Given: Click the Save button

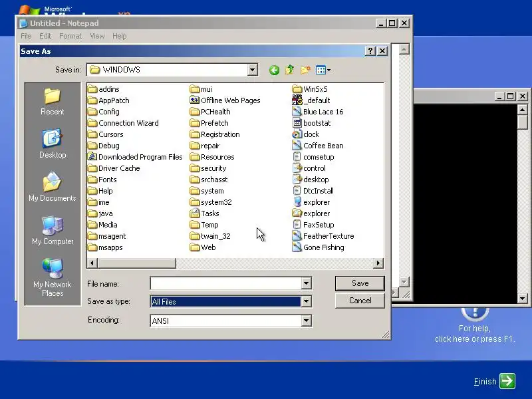Looking at the screenshot, I should point(360,283).
